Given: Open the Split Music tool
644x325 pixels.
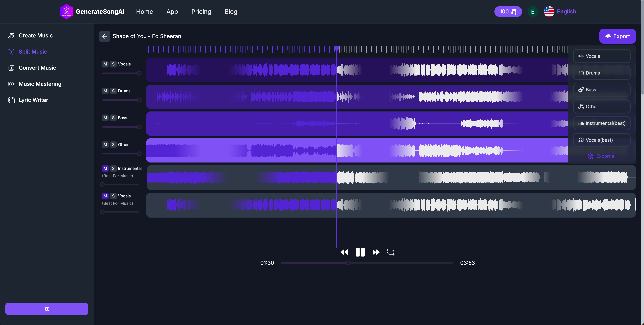Looking at the screenshot, I should pos(33,52).
